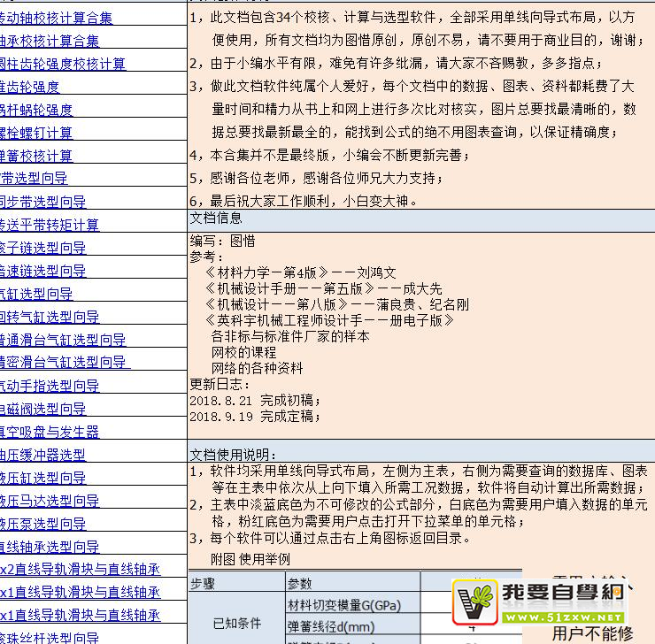The image size is (655, 644).
Task: Open the 气动手指选型向导 link
Action: 49,386
